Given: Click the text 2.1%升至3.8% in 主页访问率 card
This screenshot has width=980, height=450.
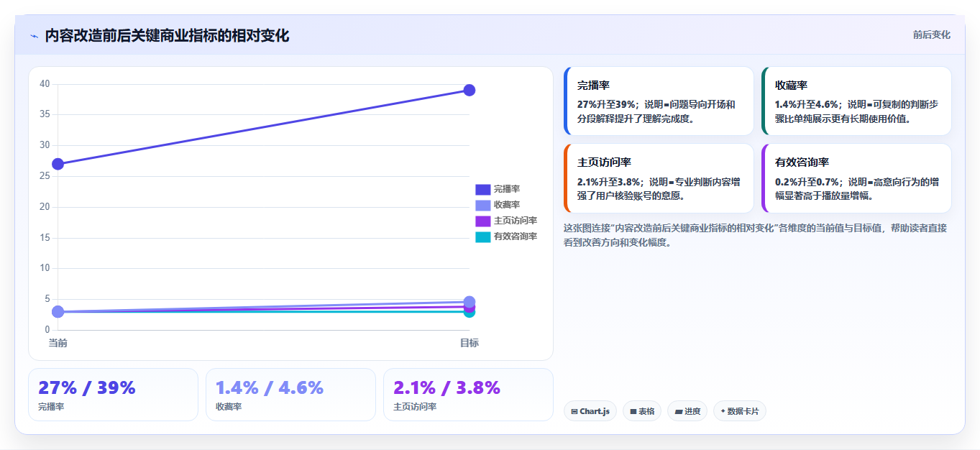Looking at the screenshot, I should [609, 181].
